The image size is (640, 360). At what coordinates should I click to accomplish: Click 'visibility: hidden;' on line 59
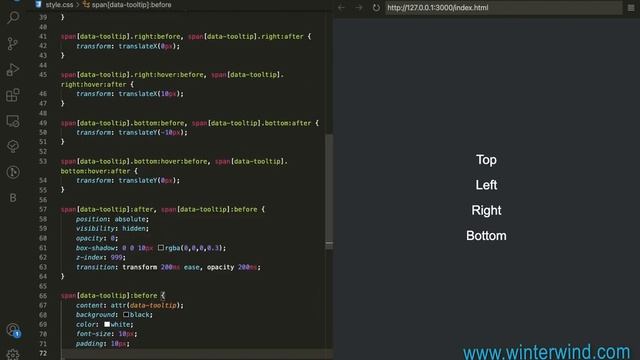pyautogui.click(x=112, y=229)
